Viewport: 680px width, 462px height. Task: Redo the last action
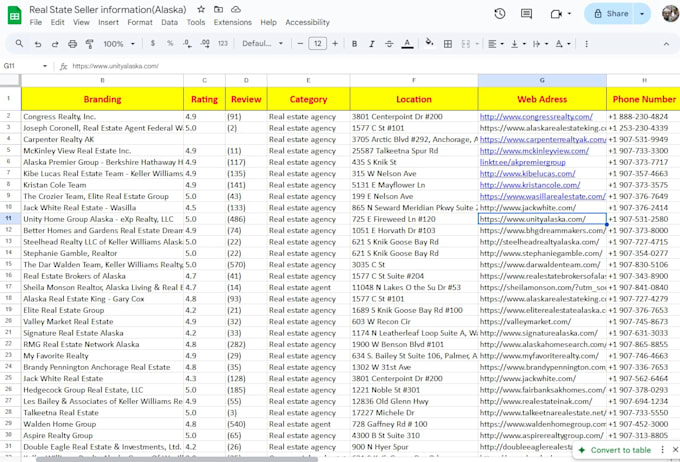55,44
